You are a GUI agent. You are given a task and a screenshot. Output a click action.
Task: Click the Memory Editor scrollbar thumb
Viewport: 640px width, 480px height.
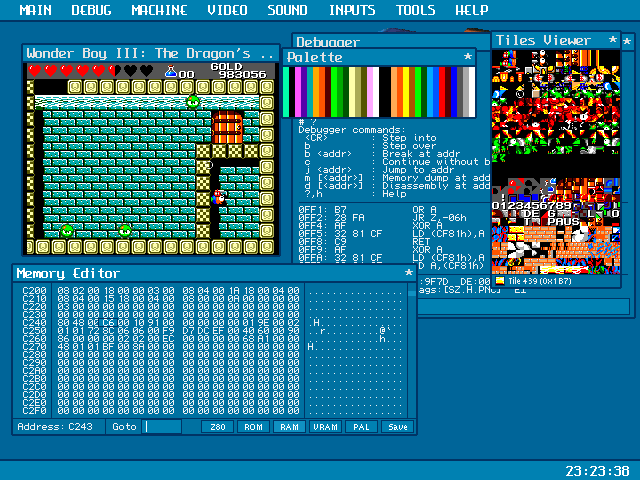[412, 291]
